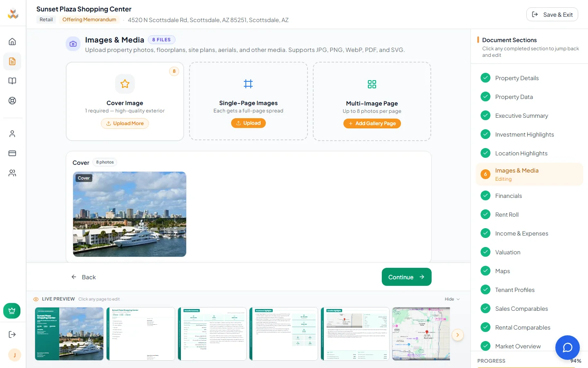Open the library book icon in the sidebar
Viewport: 588px width, 368px height.
(13, 81)
